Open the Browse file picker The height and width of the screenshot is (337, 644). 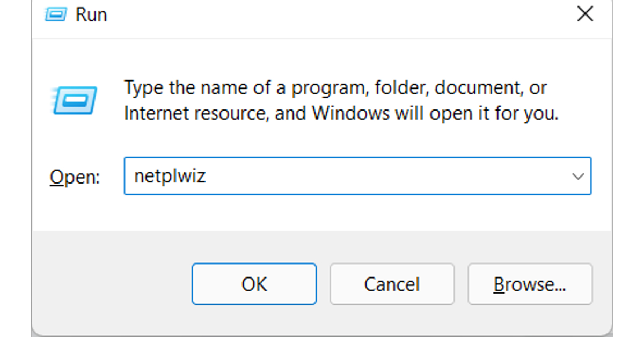pyautogui.click(x=530, y=284)
